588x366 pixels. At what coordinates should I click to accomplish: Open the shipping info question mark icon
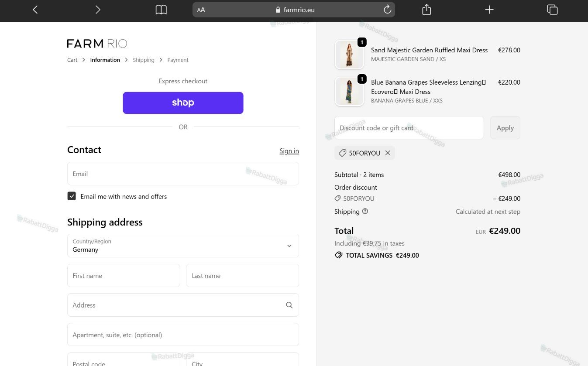365,211
